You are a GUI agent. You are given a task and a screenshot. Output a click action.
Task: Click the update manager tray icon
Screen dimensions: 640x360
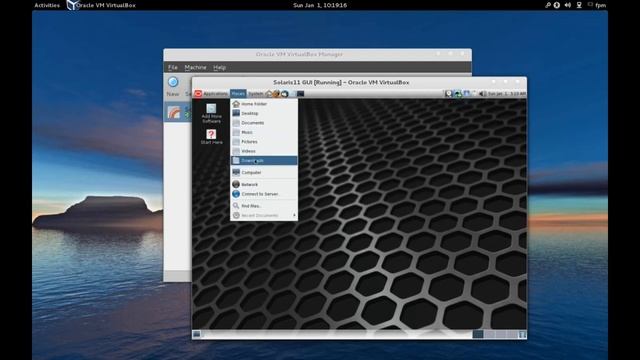point(458,94)
